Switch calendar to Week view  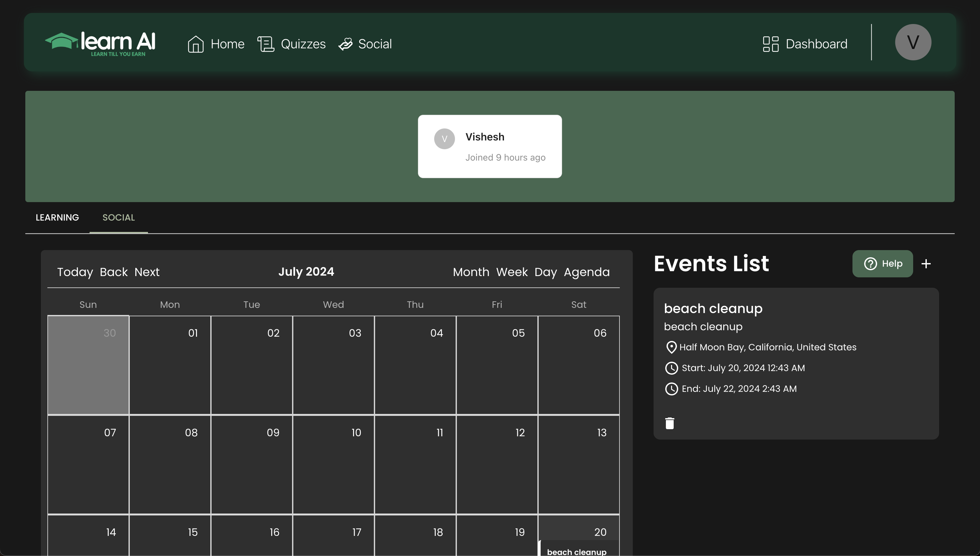pos(511,272)
